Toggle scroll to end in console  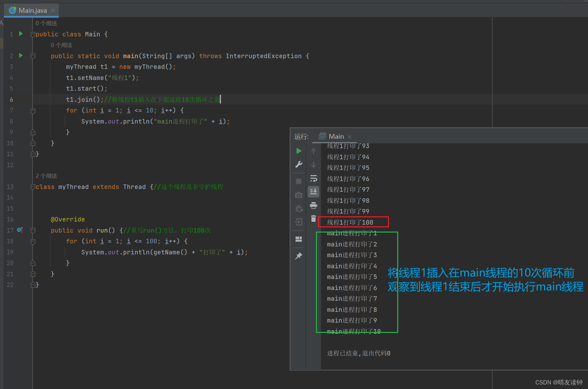314,191
